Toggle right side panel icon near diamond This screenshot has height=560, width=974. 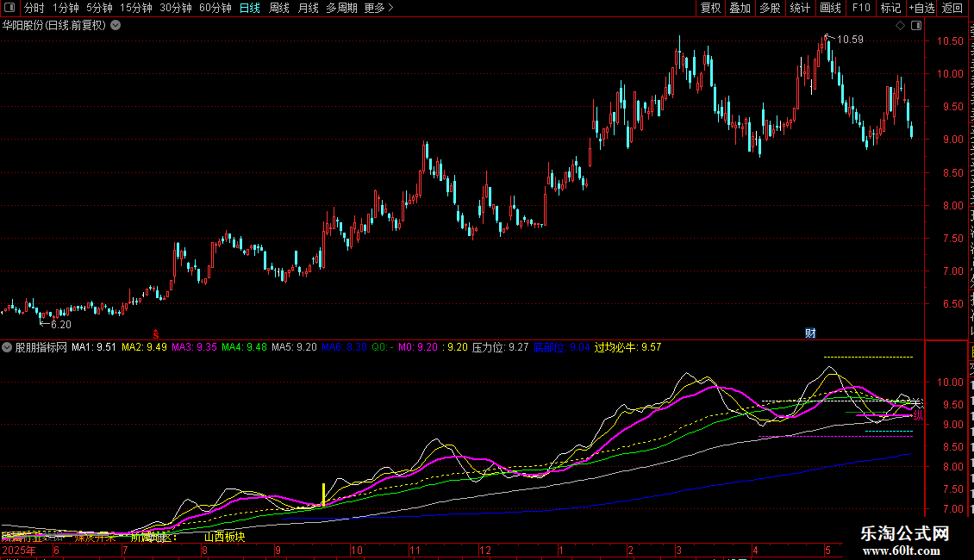[916, 26]
